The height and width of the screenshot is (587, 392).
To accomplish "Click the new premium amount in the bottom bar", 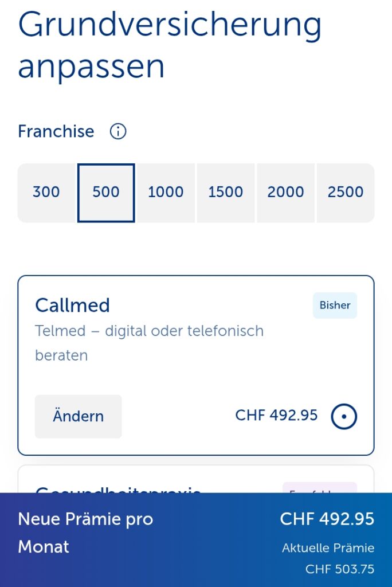I will [x=327, y=519].
